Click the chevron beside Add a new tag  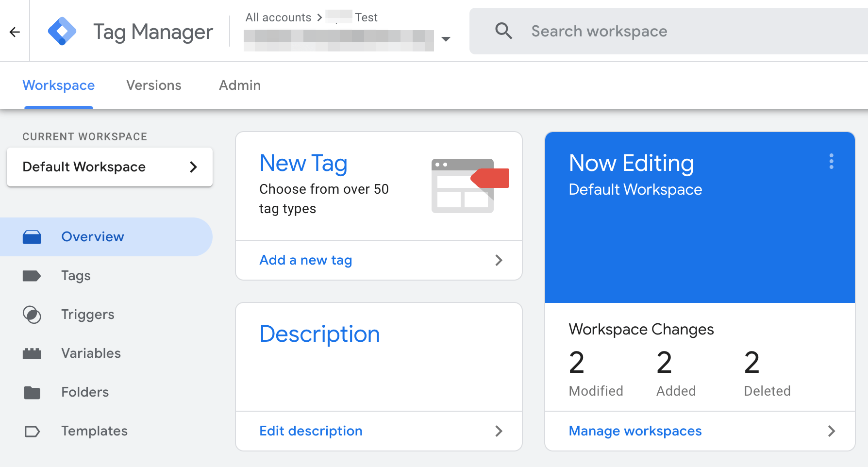tap(499, 260)
